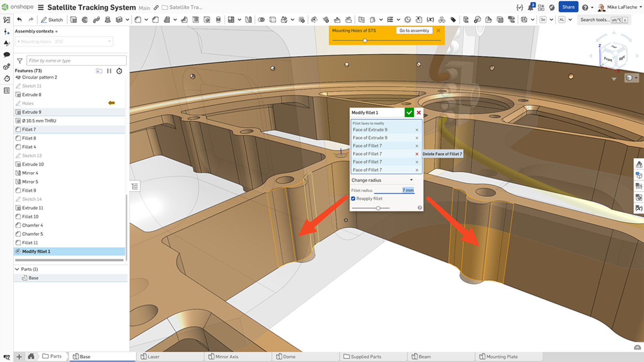Screen dimensions: 644x362
Task: Click the help icon in Modify fillet dialog
Action: point(419,208)
